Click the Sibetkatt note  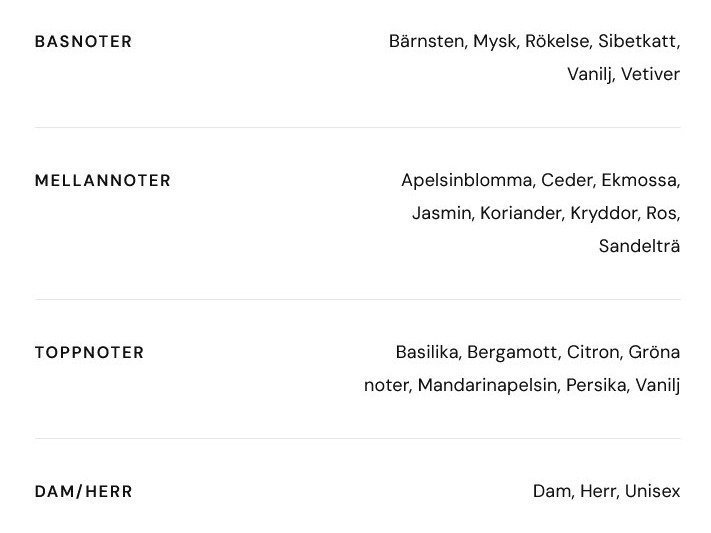pos(640,42)
